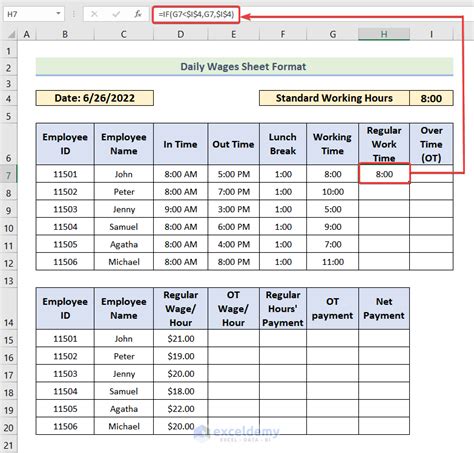
Task: Select Michael's Out Time 8:00 PM
Action: tap(233, 262)
